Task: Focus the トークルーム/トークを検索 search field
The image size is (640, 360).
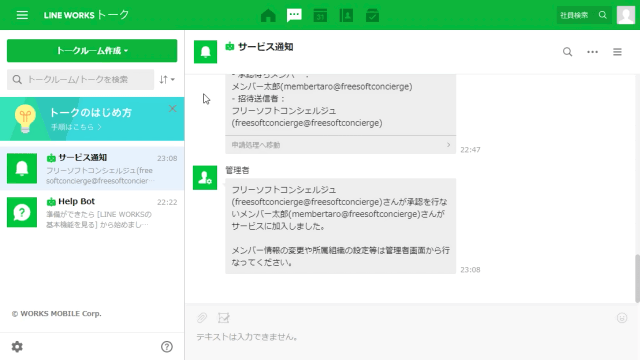Action: click(x=80, y=80)
